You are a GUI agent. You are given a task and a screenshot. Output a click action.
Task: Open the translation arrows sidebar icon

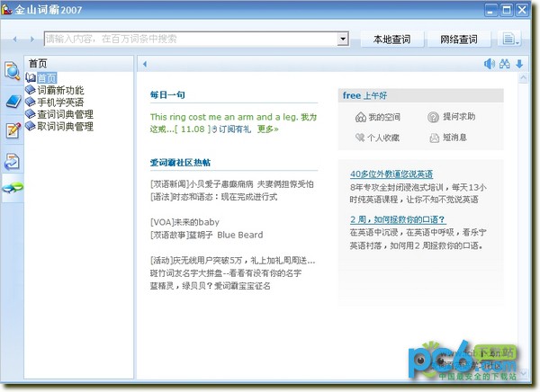(x=13, y=162)
